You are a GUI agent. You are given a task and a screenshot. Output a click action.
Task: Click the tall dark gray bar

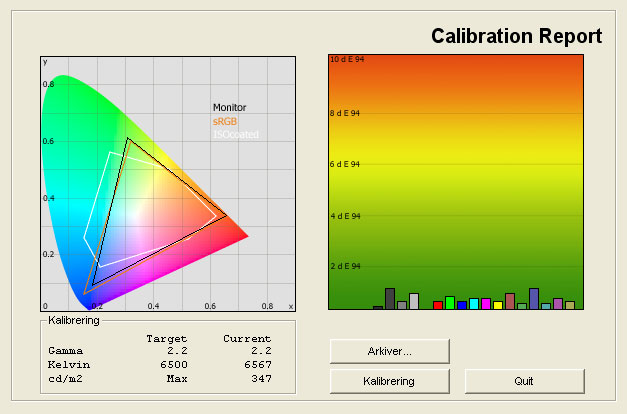390,299
